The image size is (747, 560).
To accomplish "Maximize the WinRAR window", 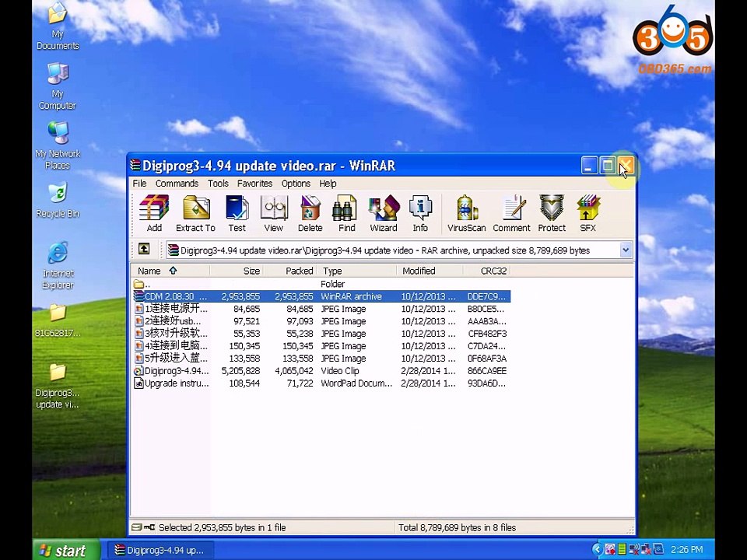I will pyautogui.click(x=608, y=166).
